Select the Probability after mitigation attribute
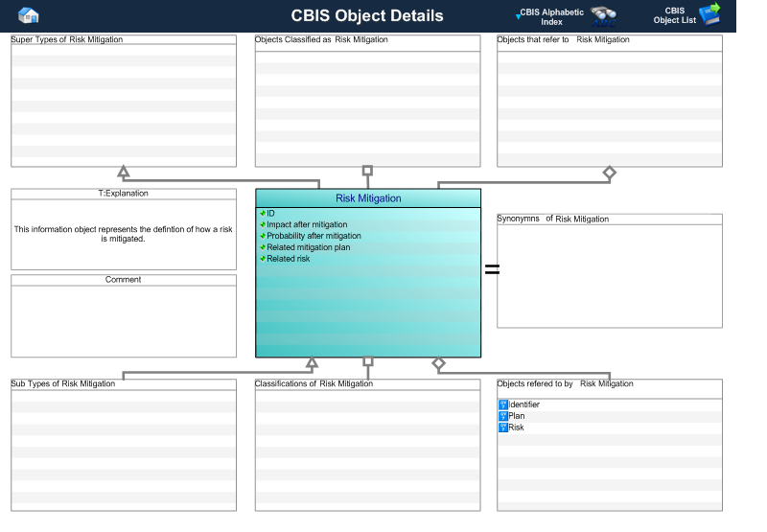 tap(314, 236)
